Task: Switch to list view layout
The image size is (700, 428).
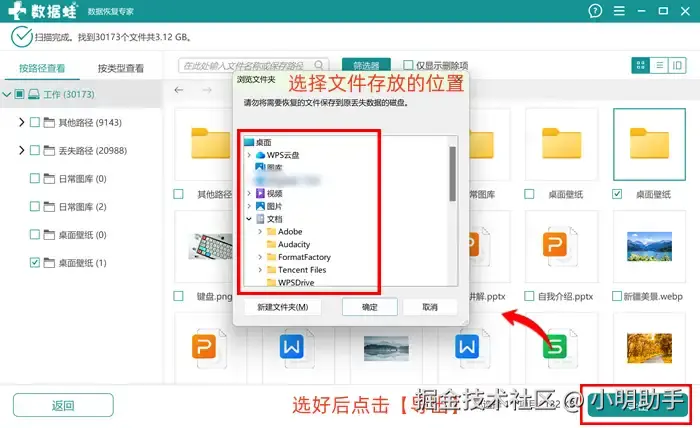Action: [659, 66]
